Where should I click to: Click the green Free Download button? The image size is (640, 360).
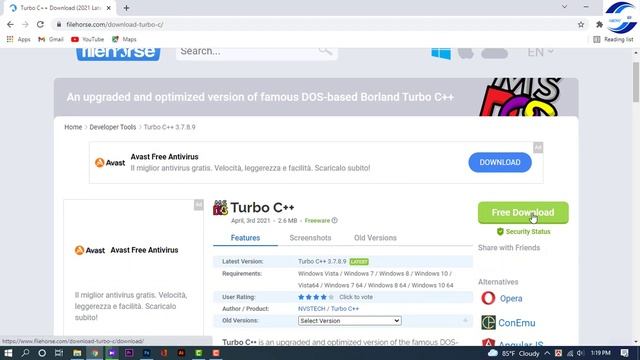tap(523, 213)
